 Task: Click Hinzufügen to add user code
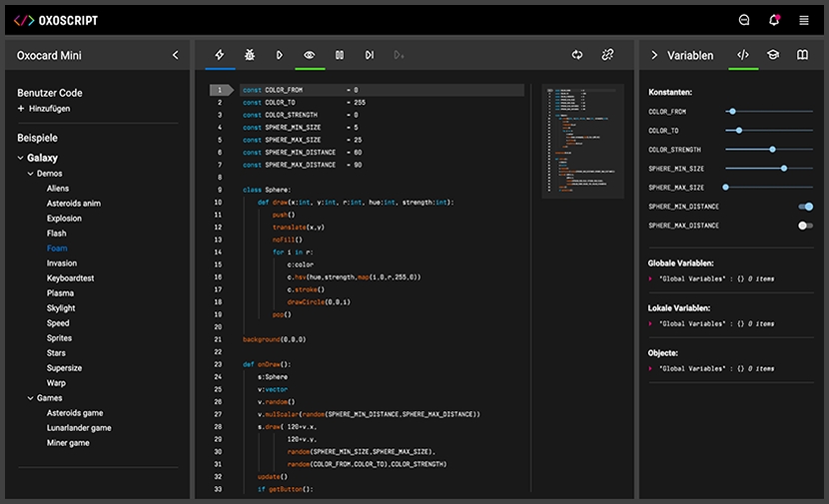click(49, 108)
